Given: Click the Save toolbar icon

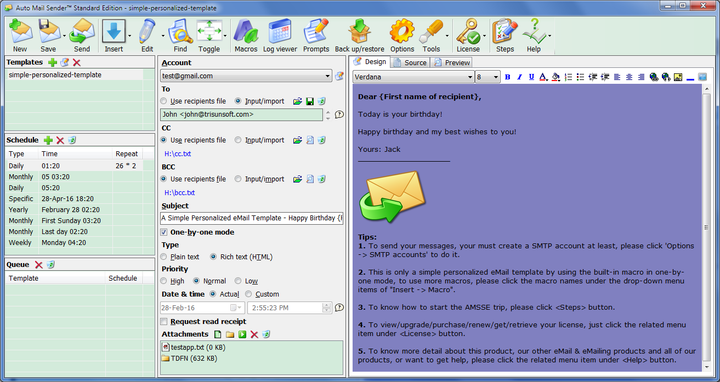Looking at the screenshot, I should coord(48,36).
